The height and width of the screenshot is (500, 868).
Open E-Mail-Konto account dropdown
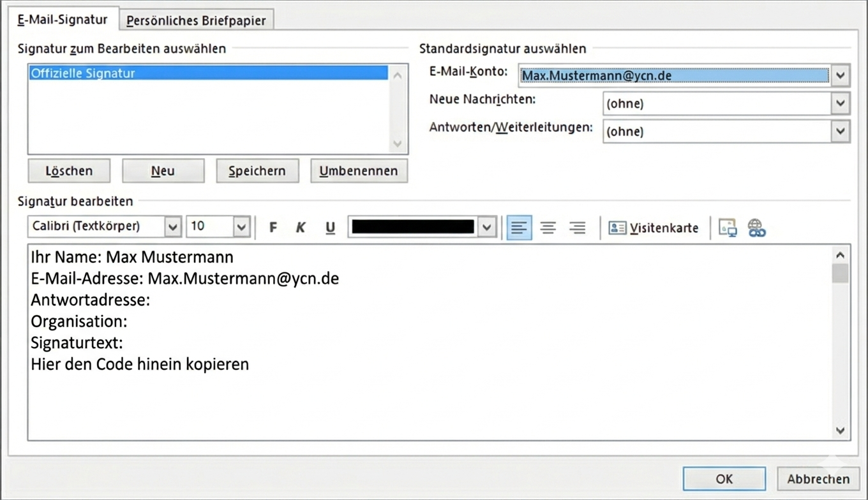[x=840, y=75]
